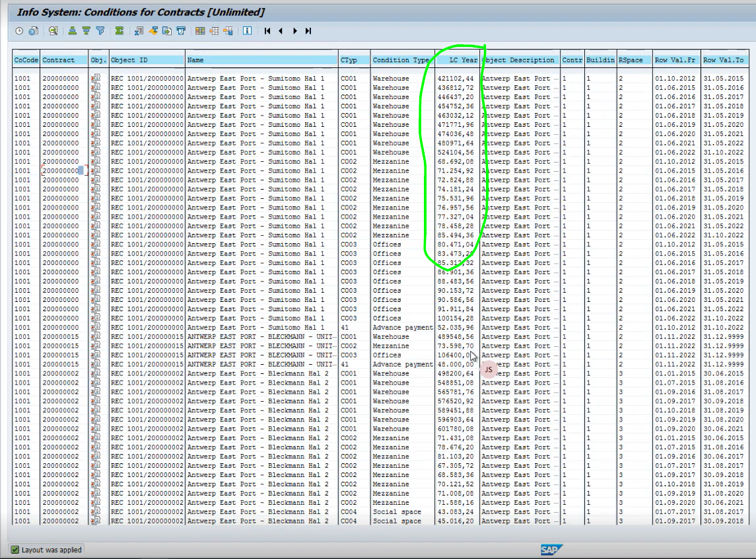Select the Row Val.Fr column header
Screen dimensions: 756x559
click(677, 60)
